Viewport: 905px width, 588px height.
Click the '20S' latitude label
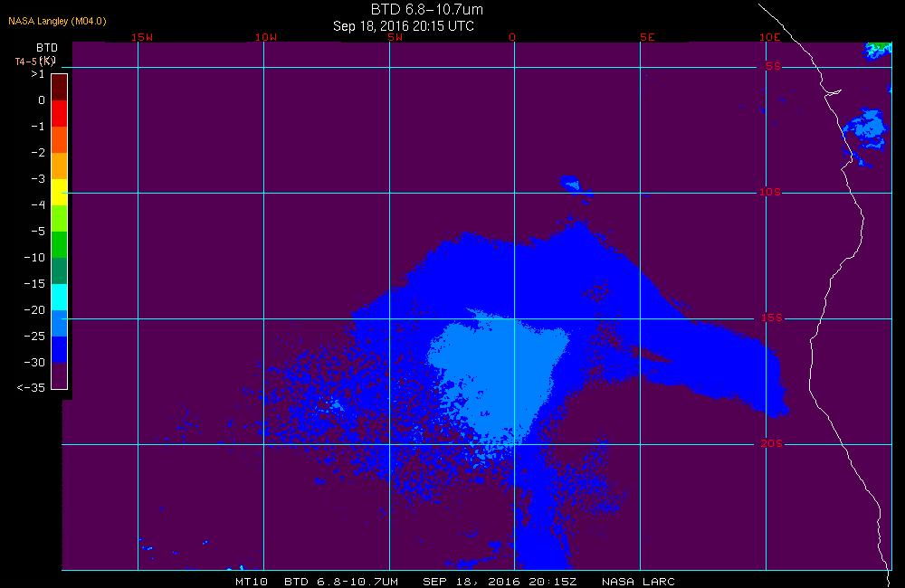[x=772, y=443]
